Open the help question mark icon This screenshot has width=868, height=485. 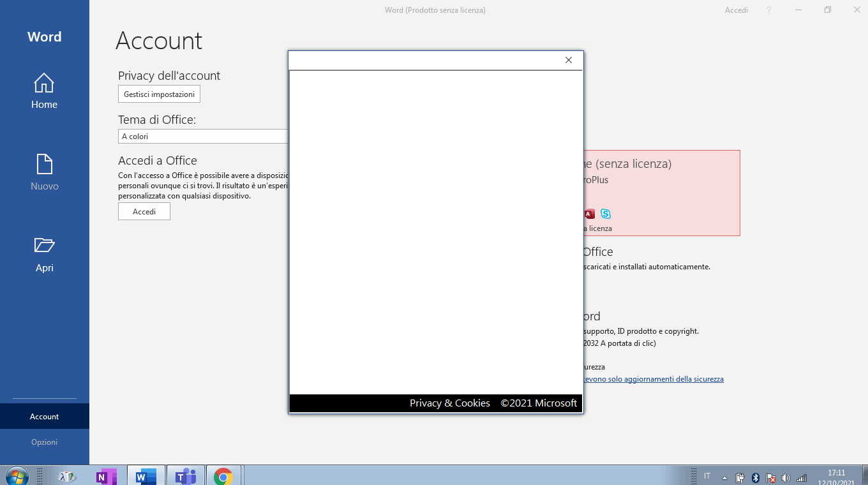[x=769, y=10]
